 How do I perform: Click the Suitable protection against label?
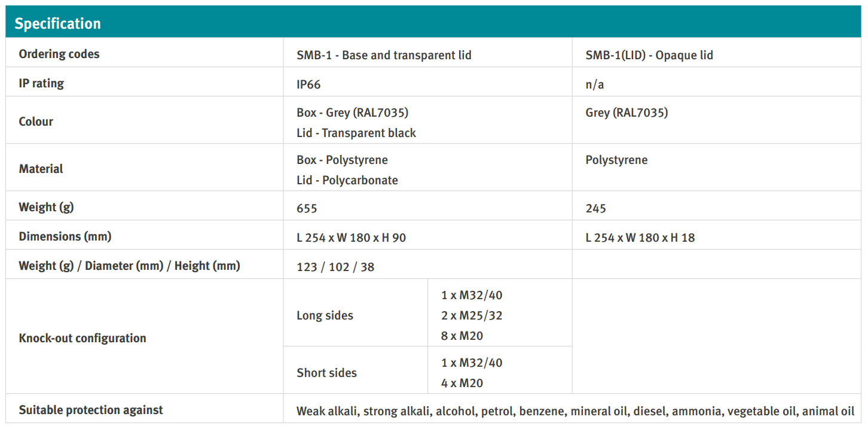[x=91, y=410]
